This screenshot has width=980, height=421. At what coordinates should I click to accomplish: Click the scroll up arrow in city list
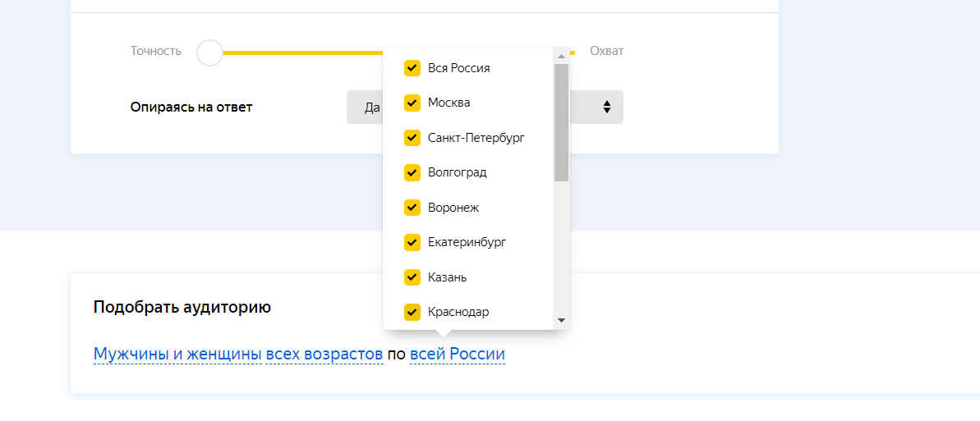coord(562,56)
